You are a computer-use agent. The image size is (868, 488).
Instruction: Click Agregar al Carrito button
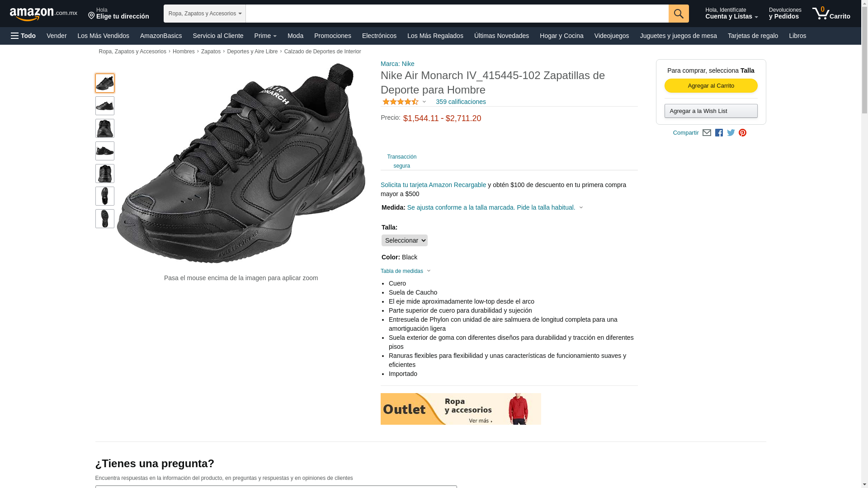point(711,86)
